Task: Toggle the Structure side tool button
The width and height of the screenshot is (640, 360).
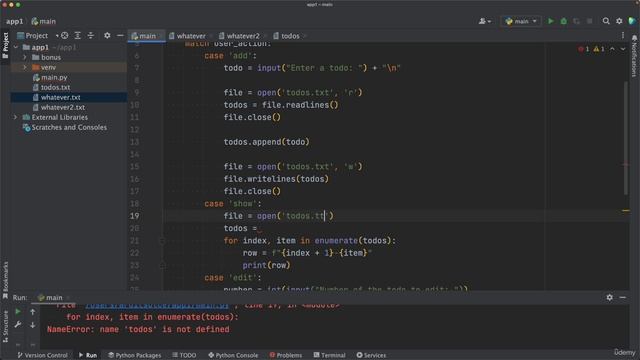Action: pyautogui.click(x=5, y=326)
